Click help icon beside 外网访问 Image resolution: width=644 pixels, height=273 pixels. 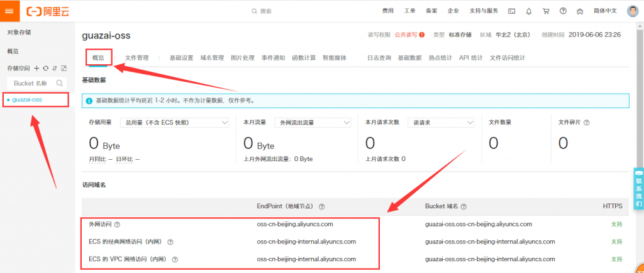118,225
